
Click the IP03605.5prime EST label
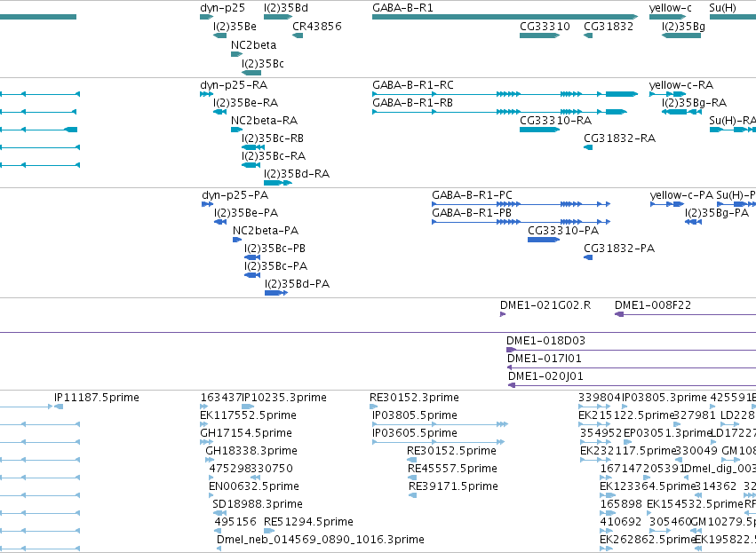(x=415, y=433)
